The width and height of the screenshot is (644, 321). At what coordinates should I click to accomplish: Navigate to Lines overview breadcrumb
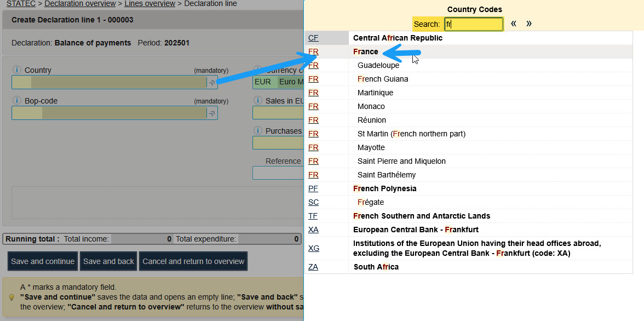[x=150, y=4]
